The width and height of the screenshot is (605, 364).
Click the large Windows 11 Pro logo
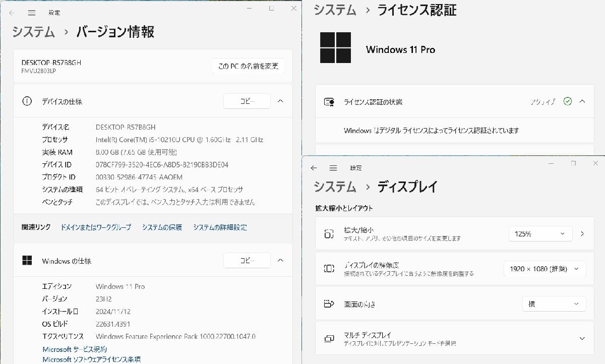[x=336, y=48]
